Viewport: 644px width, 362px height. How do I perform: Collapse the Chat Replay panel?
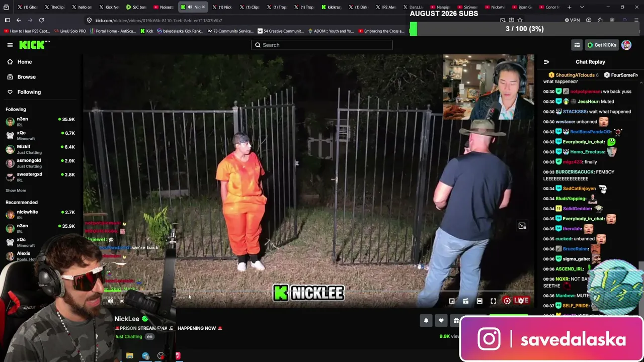coord(546,62)
